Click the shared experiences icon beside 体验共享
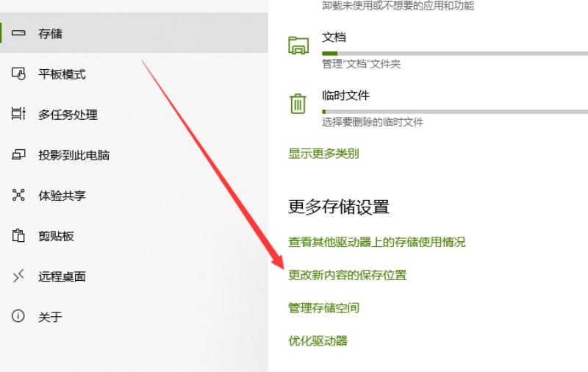Viewport: 588px width, 372px height. (18, 195)
